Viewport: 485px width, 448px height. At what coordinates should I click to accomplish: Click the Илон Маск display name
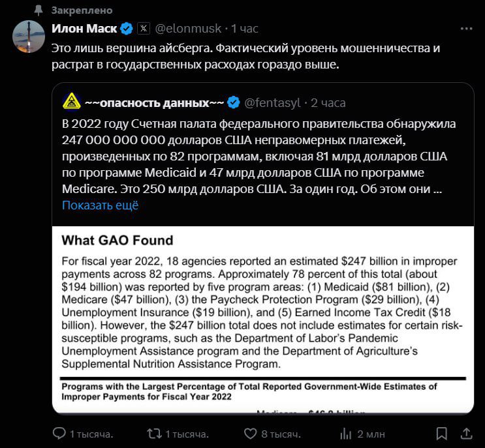click(84, 29)
